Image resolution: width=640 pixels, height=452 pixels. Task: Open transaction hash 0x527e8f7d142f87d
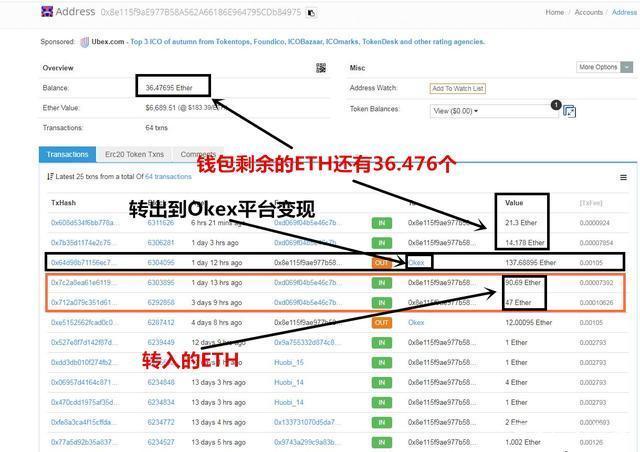84,342
